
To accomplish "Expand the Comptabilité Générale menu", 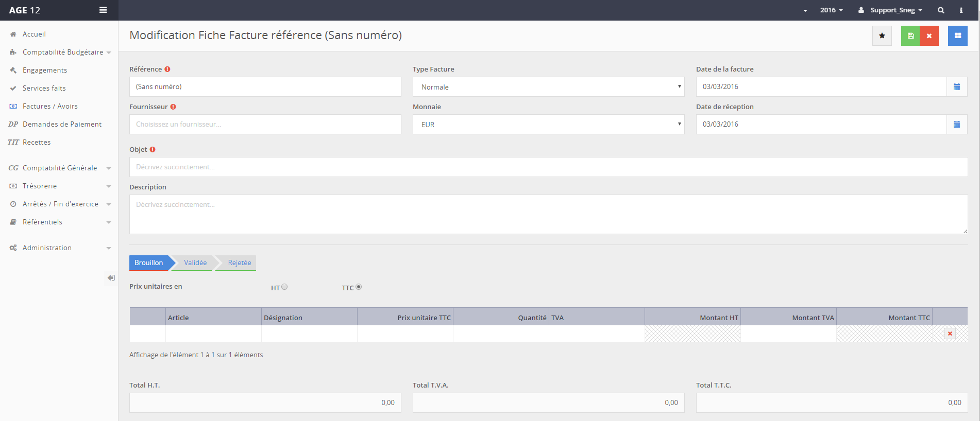I will tap(60, 168).
